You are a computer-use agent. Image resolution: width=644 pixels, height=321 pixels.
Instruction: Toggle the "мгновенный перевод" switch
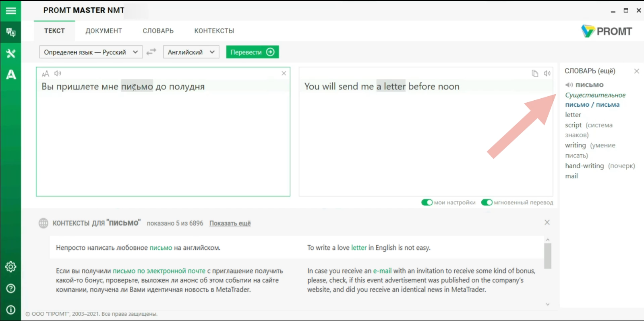coord(487,202)
